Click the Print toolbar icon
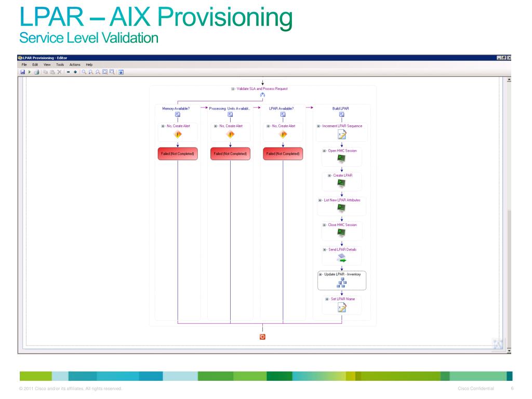 (37, 72)
